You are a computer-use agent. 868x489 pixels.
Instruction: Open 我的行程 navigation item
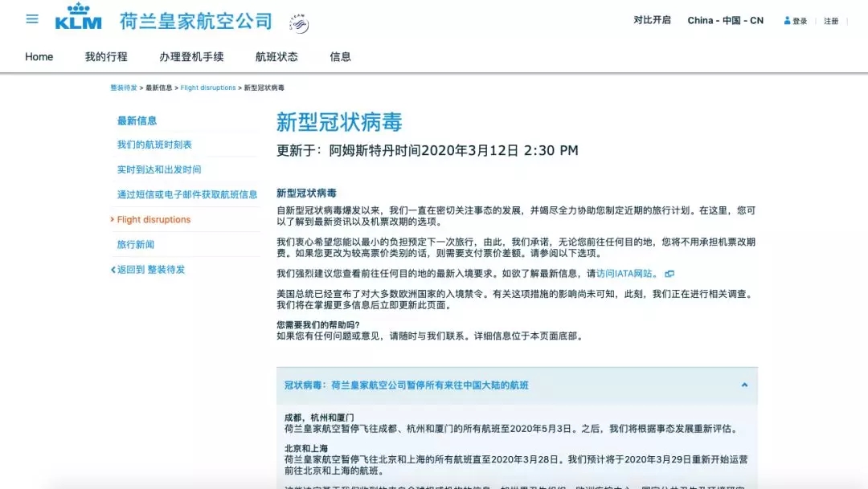pos(106,57)
